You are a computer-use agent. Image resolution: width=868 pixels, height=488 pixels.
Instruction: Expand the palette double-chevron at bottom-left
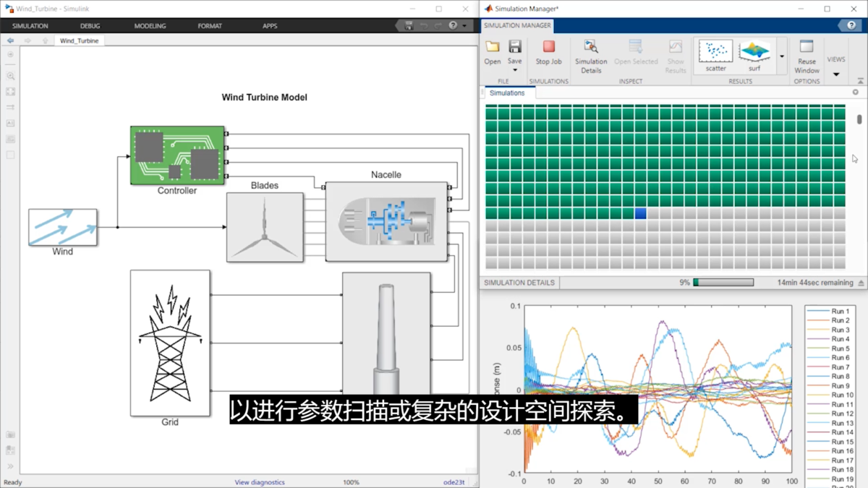tap(10, 466)
